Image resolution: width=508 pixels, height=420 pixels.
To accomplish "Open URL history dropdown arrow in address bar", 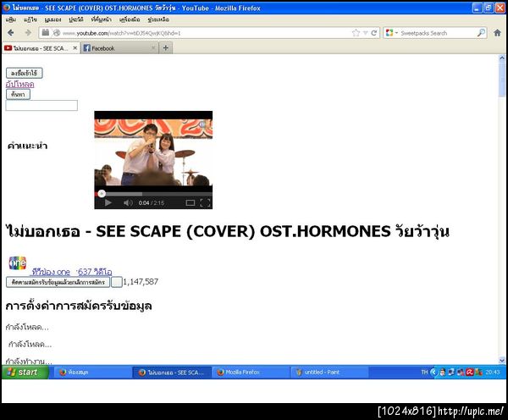I will (366, 33).
